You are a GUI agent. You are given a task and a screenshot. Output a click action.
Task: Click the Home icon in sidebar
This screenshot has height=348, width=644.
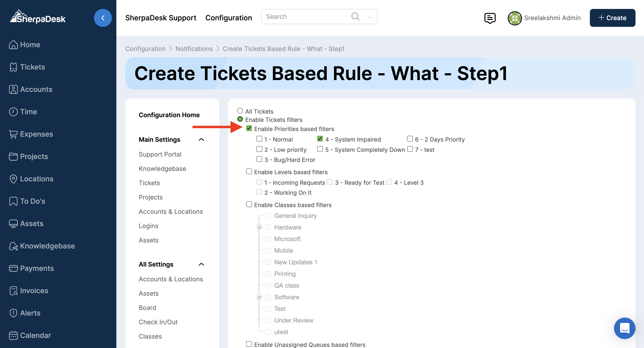pos(13,45)
